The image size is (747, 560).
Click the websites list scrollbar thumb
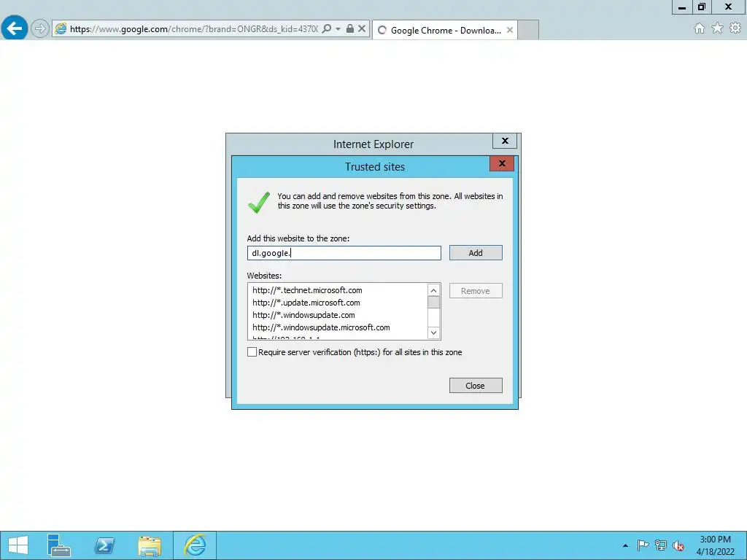tap(433, 303)
